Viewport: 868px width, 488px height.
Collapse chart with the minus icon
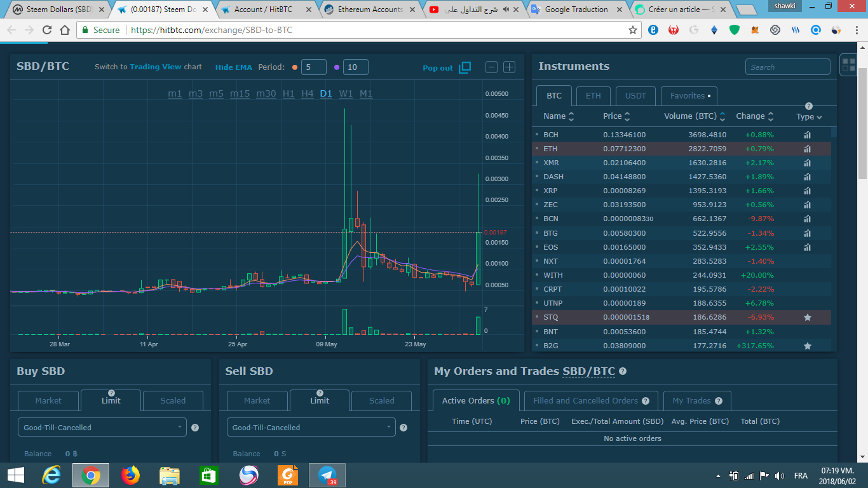click(491, 67)
